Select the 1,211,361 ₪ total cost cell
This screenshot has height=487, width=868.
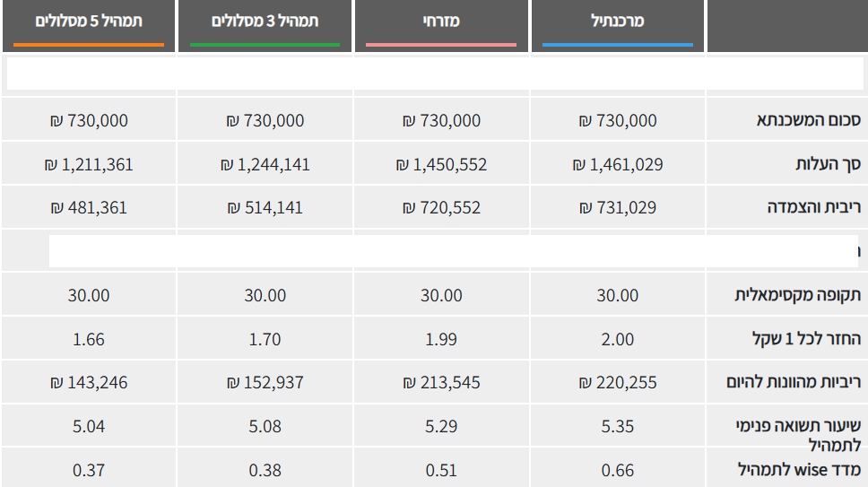pyautogui.click(x=89, y=164)
